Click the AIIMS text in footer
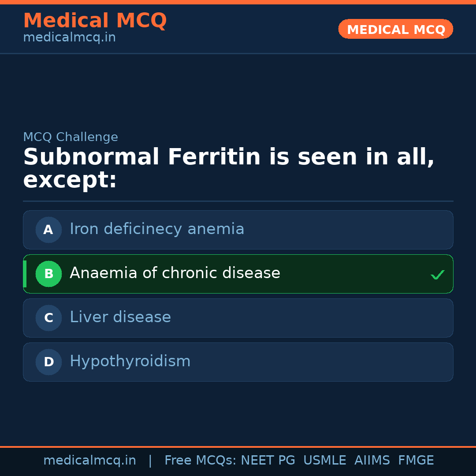Image resolution: width=476 pixels, height=476 pixels. coord(372,461)
